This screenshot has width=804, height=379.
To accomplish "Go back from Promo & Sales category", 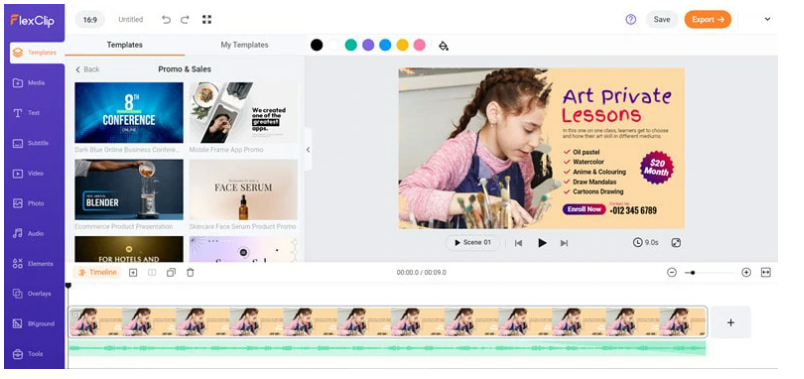I will pyautogui.click(x=87, y=69).
